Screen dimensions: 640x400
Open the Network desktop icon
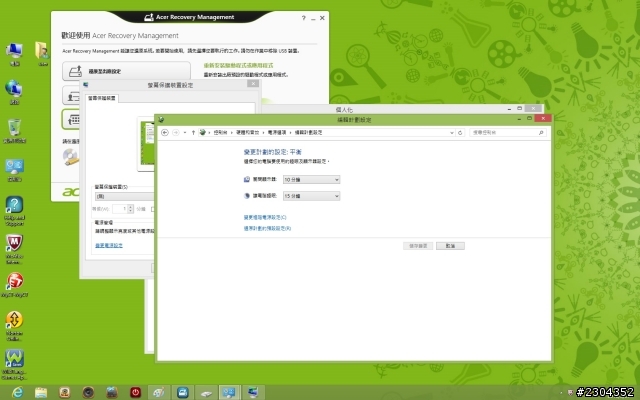(14, 92)
